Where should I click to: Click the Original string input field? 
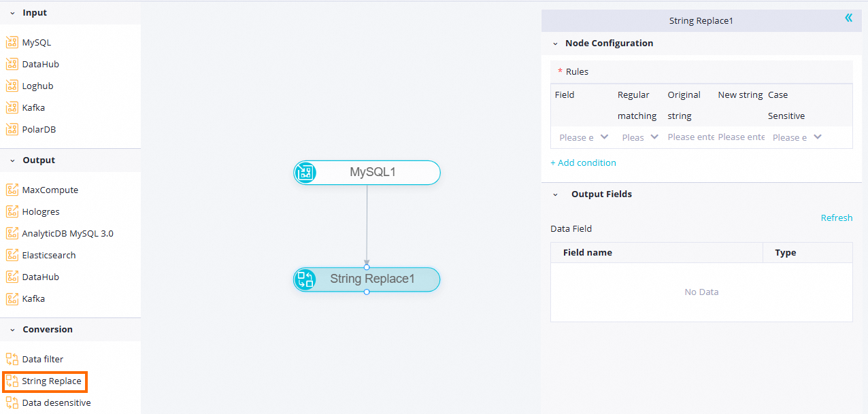point(690,137)
